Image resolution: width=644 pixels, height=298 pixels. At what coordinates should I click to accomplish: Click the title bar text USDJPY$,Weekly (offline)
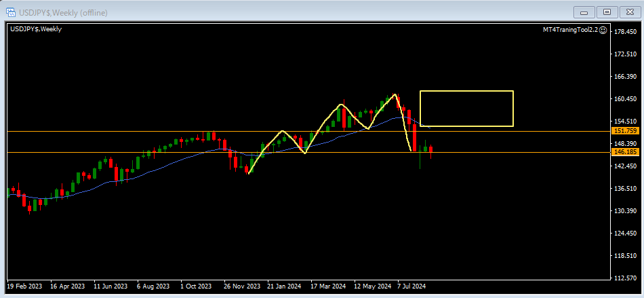tap(63, 12)
